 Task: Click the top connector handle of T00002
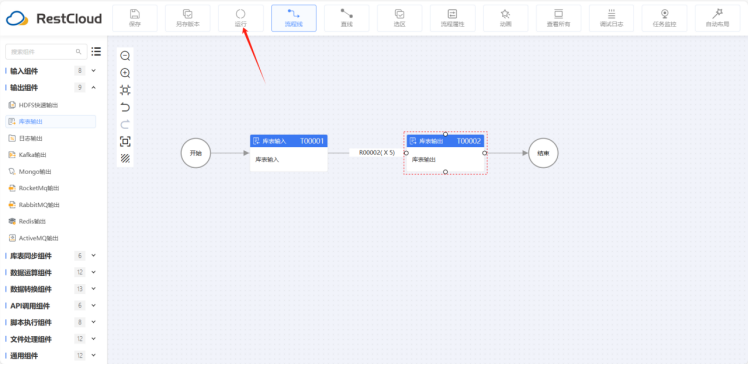point(446,134)
